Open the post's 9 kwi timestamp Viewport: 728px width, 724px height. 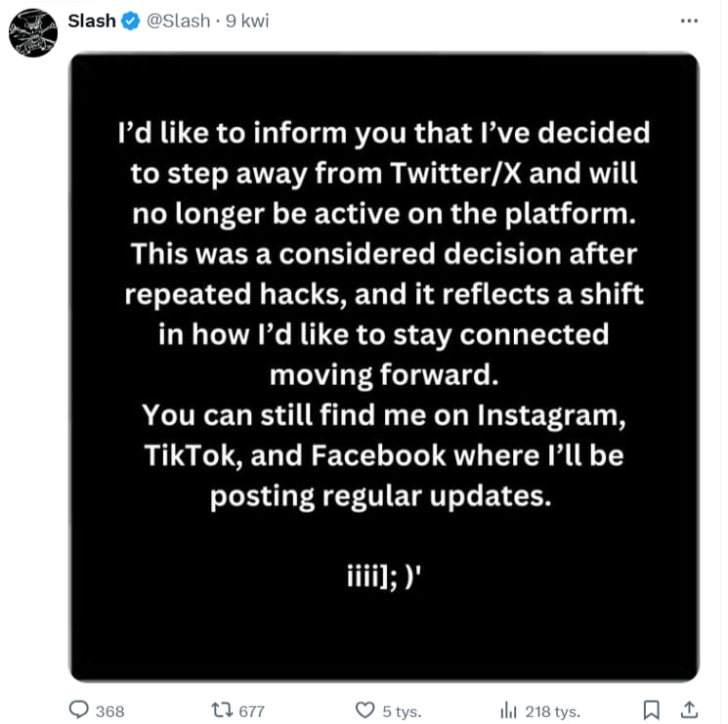coord(247,21)
